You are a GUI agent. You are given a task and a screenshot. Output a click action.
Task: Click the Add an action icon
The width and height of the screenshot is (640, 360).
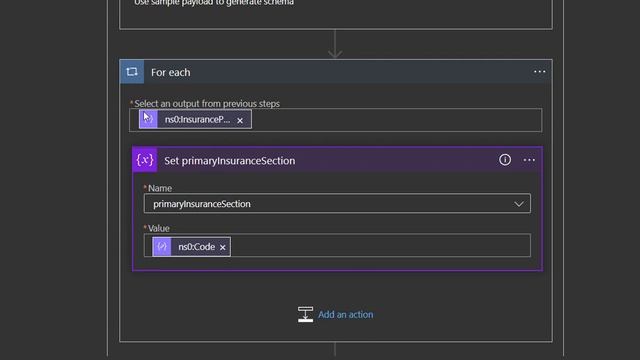[305, 314]
